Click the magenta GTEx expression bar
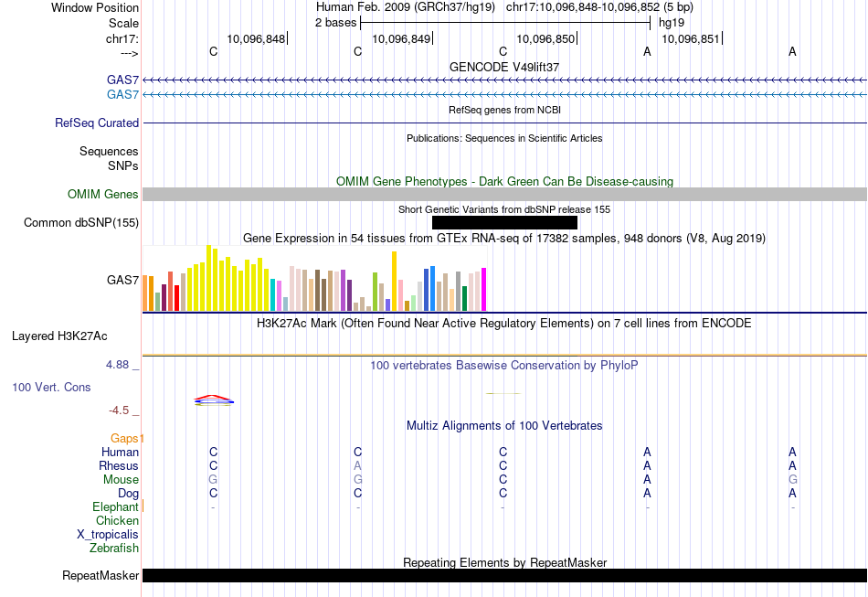868x597 pixels. [484, 290]
